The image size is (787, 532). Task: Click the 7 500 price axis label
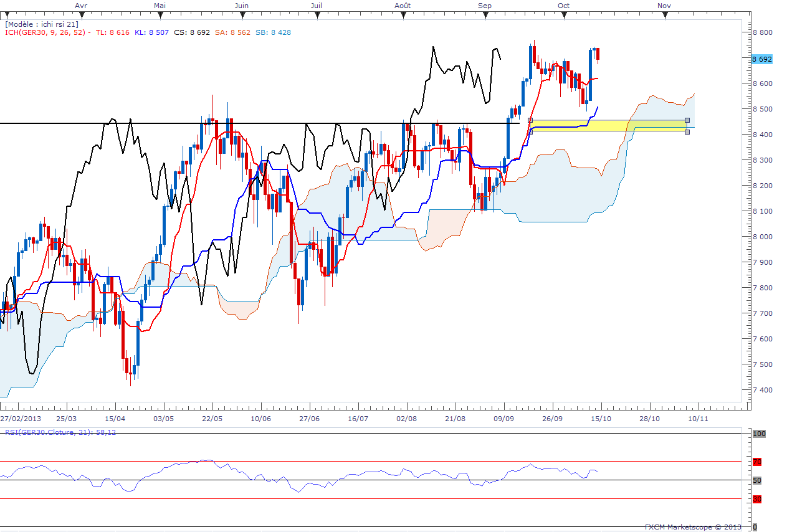click(763, 364)
